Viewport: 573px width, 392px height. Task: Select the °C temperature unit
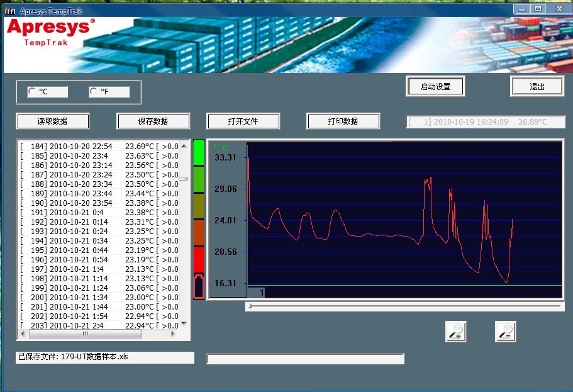coord(31,92)
